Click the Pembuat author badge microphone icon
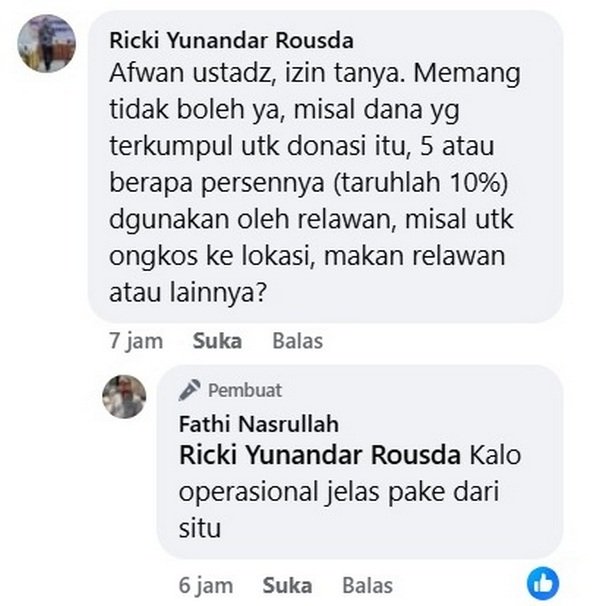This screenshot has width=600, height=606. pyautogui.click(x=189, y=390)
